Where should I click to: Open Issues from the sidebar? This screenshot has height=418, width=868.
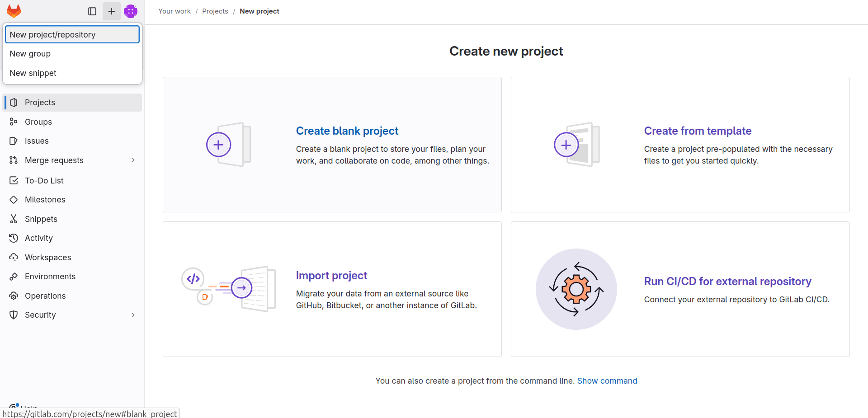(36, 141)
